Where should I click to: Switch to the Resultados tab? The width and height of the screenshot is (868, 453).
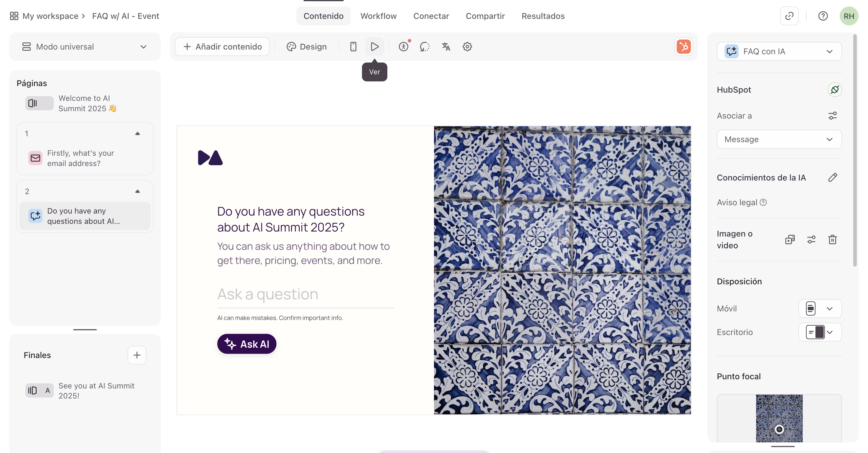(543, 16)
